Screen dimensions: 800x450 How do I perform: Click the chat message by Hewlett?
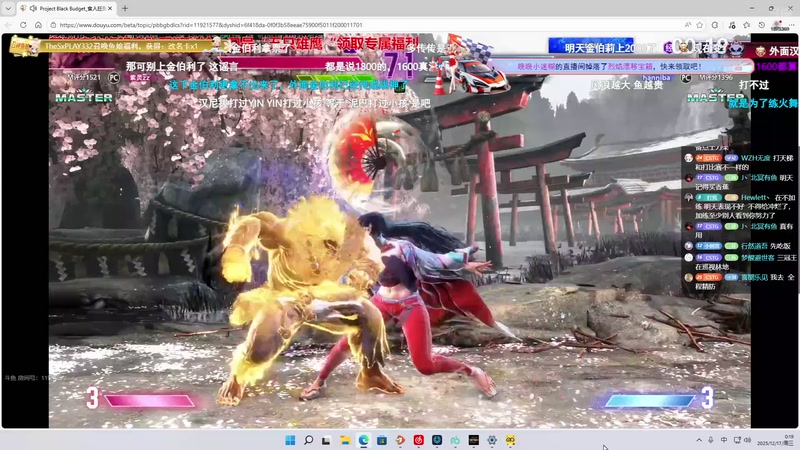coord(740,206)
